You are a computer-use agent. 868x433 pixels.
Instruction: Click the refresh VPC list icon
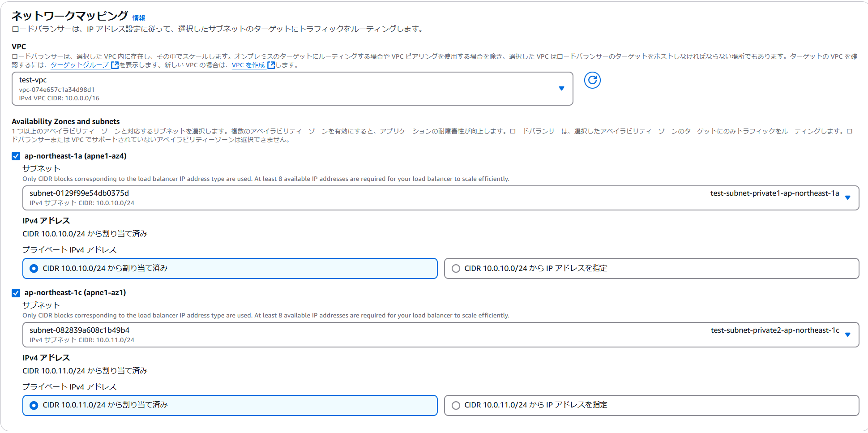coord(592,80)
